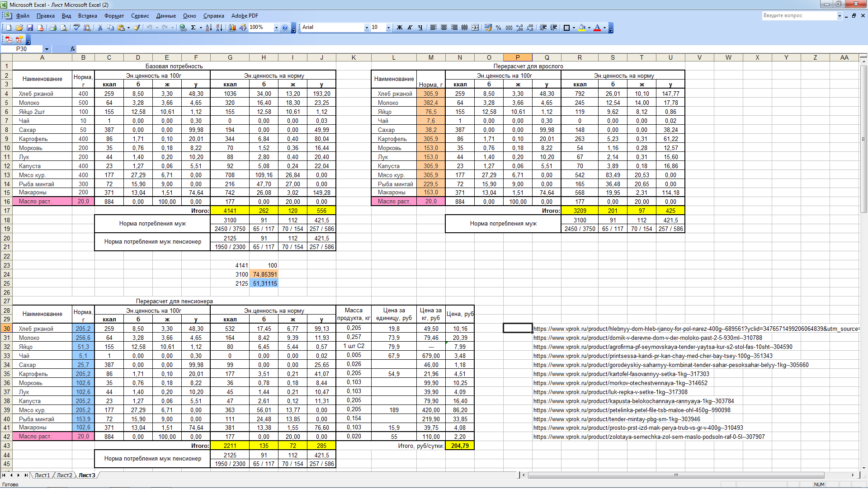Expand the Borders style arrow
Image resolution: width=868 pixels, height=489 pixels.
574,28
